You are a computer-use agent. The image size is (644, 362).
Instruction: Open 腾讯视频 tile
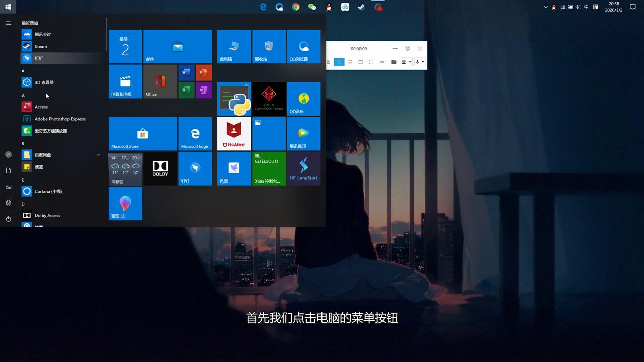303,134
